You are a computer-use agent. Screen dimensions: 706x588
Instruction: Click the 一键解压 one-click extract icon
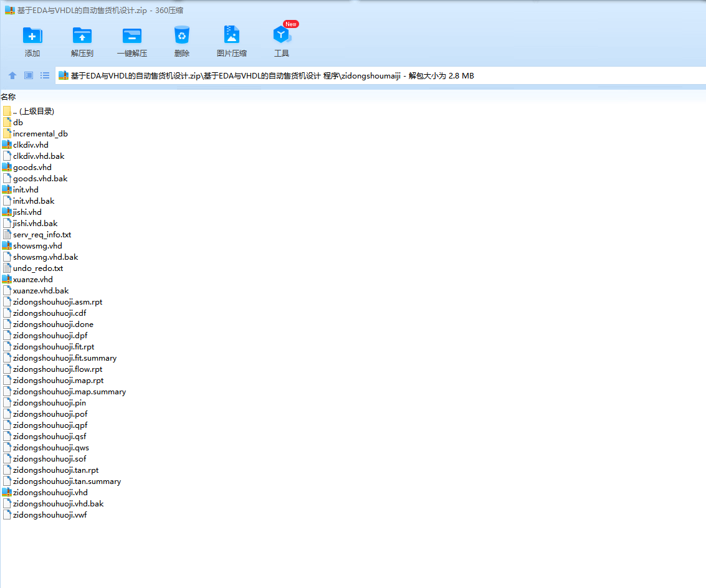click(132, 36)
